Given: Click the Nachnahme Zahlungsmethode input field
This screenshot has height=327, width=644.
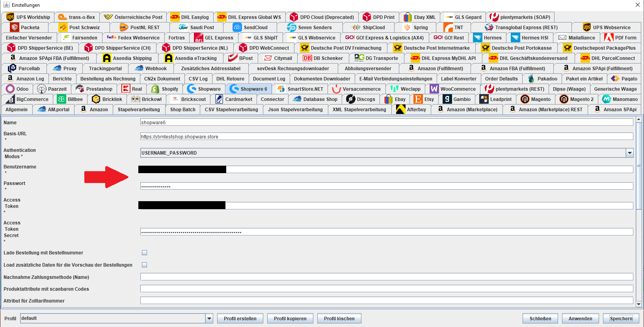Looking at the screenshot, I should point(387,277).
